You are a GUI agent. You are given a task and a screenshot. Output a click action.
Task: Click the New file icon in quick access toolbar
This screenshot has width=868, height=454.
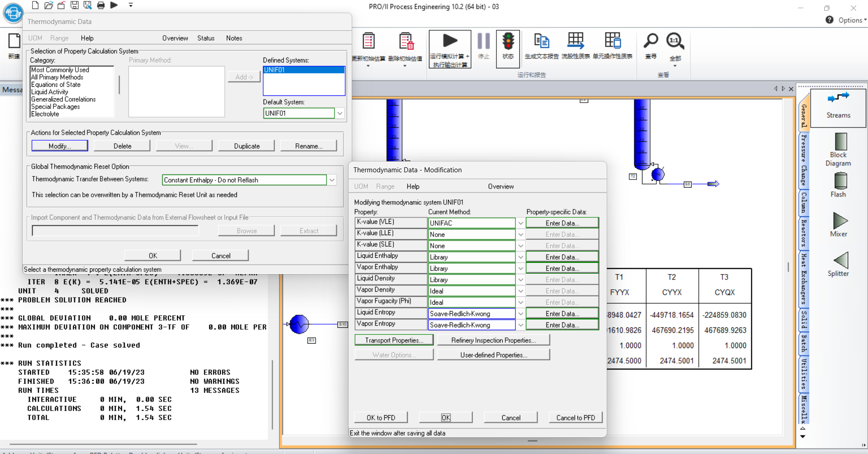35,5
